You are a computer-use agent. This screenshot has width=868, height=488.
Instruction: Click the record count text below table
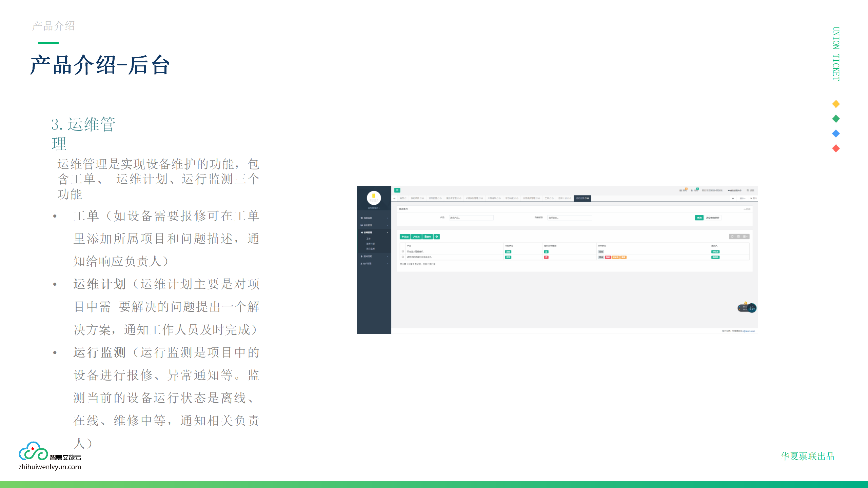tap(417, 264)
